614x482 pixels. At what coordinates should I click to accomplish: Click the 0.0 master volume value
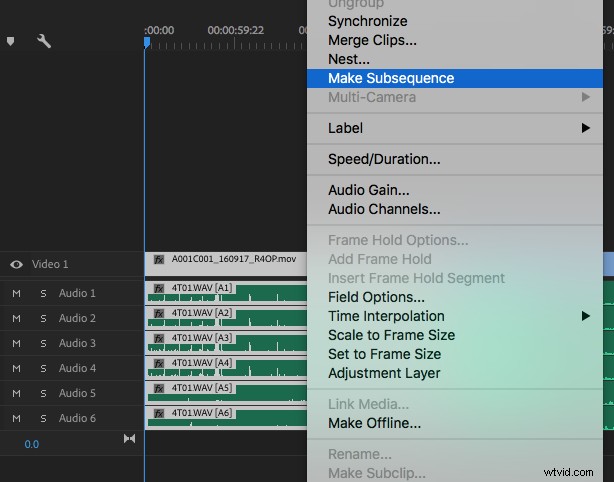[x=32, y=444]
